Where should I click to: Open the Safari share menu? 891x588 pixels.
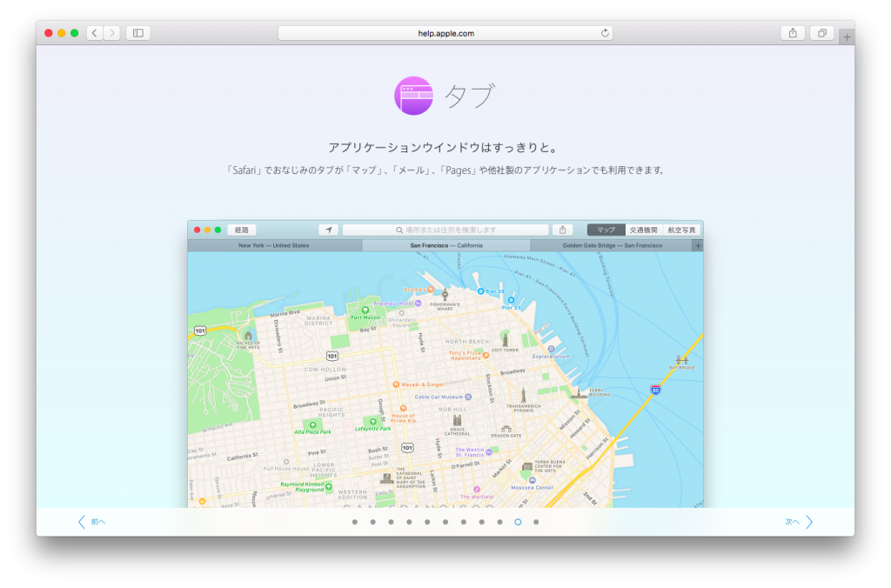pyautogui.click(x=792, y=33)
